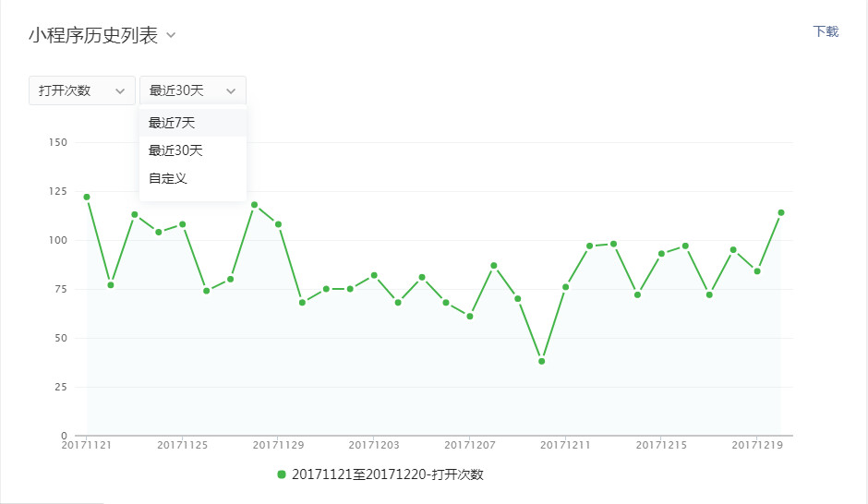Click the peak data point at 20171128
868x504 pixels.
[x=254, y=205]
